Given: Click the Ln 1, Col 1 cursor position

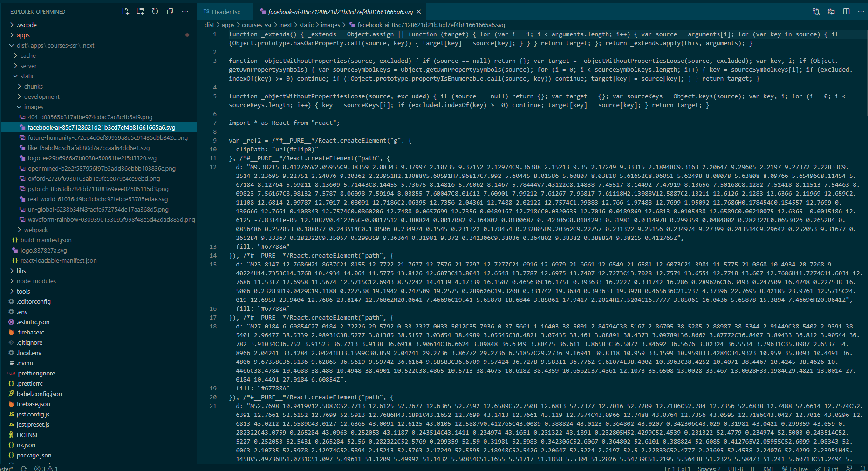Looking at the screenshot, I should click(677, 469).
